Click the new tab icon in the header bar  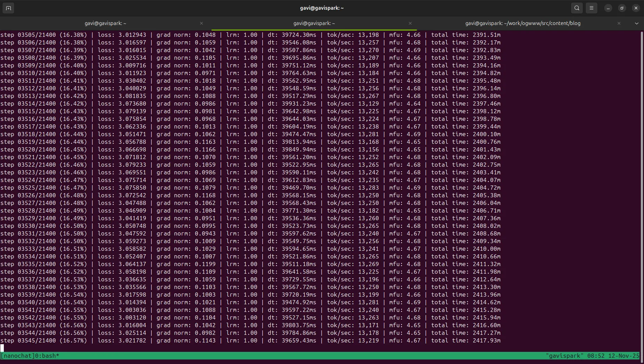[8, 8]
